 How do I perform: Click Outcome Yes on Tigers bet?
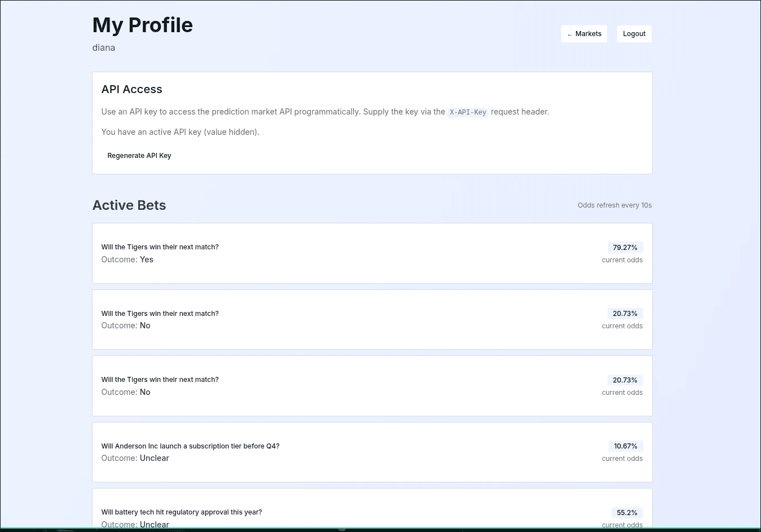coord(127,260)
